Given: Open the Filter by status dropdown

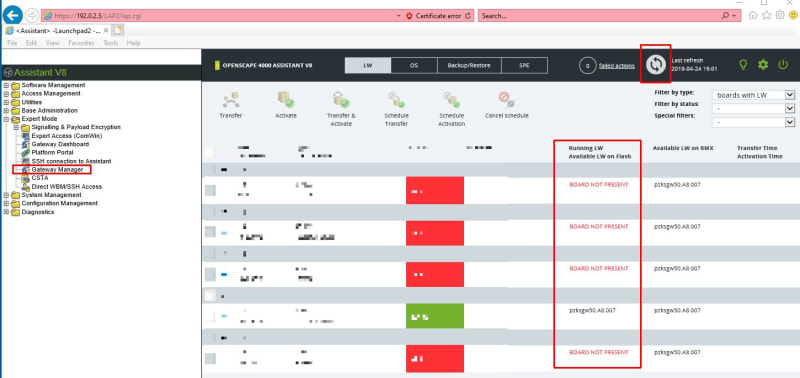Looking at the screenshot, I should [x=753, y=109].
